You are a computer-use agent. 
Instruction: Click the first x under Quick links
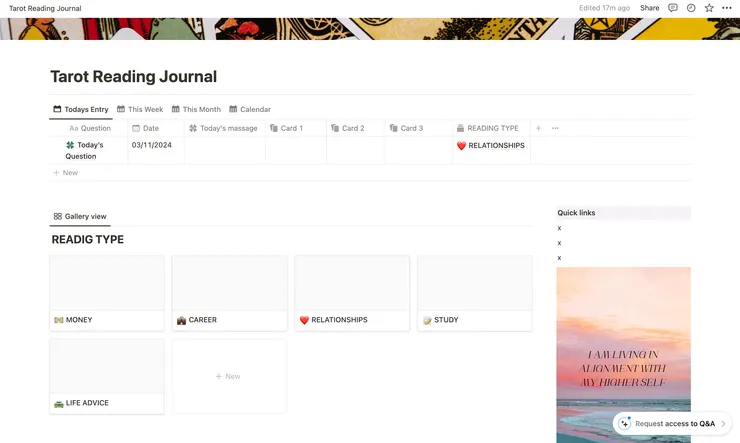[559, 228]
